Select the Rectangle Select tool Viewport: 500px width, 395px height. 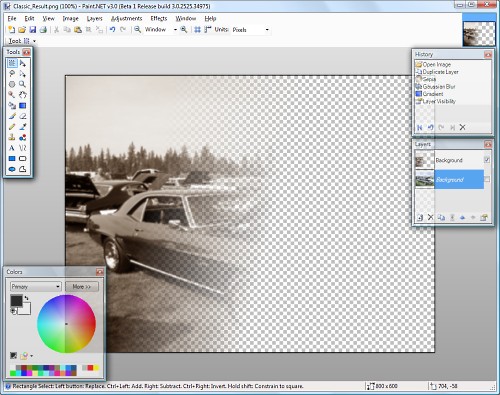pyautogui.click(x=12, y=63)
